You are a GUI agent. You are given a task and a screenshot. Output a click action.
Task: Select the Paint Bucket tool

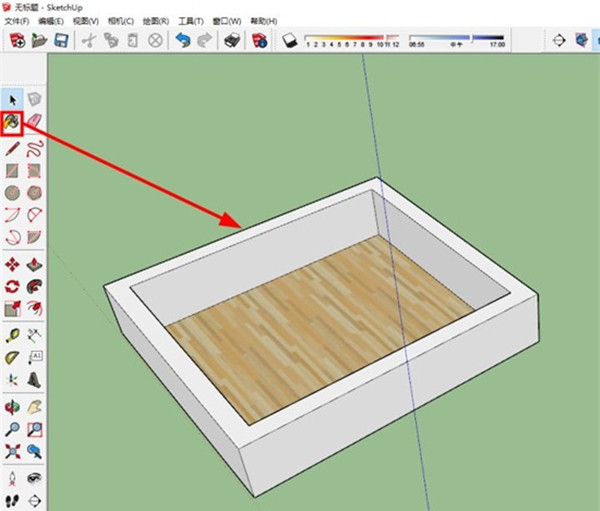[12, 121]
